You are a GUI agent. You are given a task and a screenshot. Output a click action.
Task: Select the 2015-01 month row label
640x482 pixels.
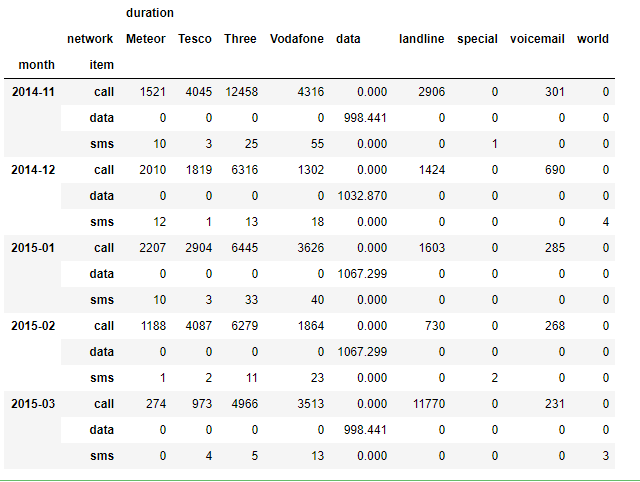tap(34, 248)
